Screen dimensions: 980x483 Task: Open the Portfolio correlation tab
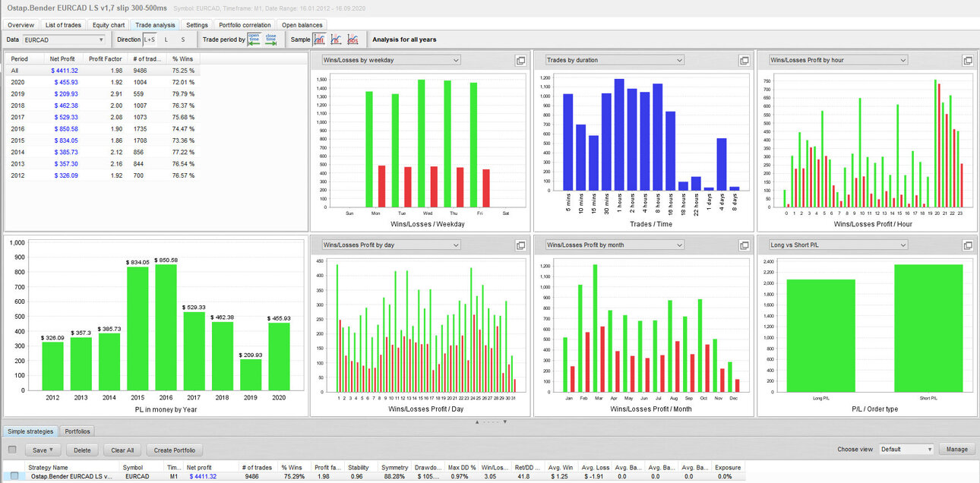[x=245, y=25]
